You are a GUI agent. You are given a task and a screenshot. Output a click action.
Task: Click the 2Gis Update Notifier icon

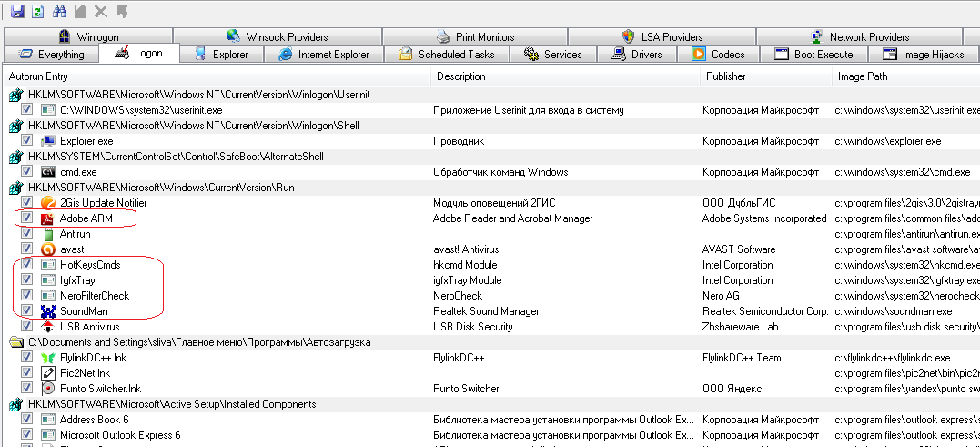[48, 203]
